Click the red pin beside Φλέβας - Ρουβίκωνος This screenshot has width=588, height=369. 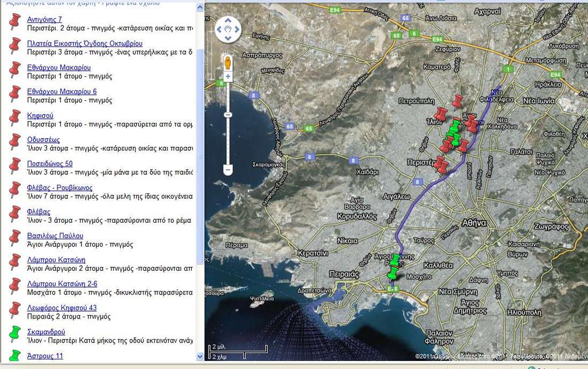14,189
